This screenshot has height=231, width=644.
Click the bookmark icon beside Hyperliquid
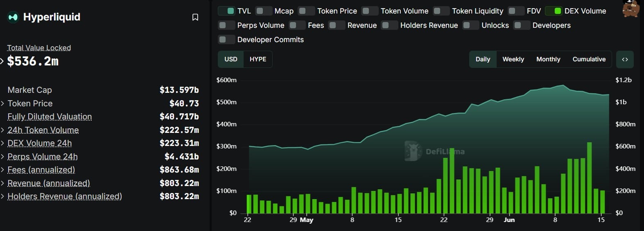[x=195, y=17]
